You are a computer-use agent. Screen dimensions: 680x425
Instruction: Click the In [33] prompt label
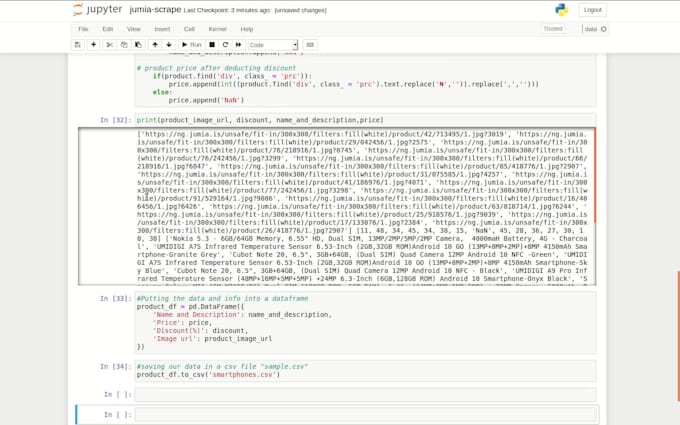(115, 298)
